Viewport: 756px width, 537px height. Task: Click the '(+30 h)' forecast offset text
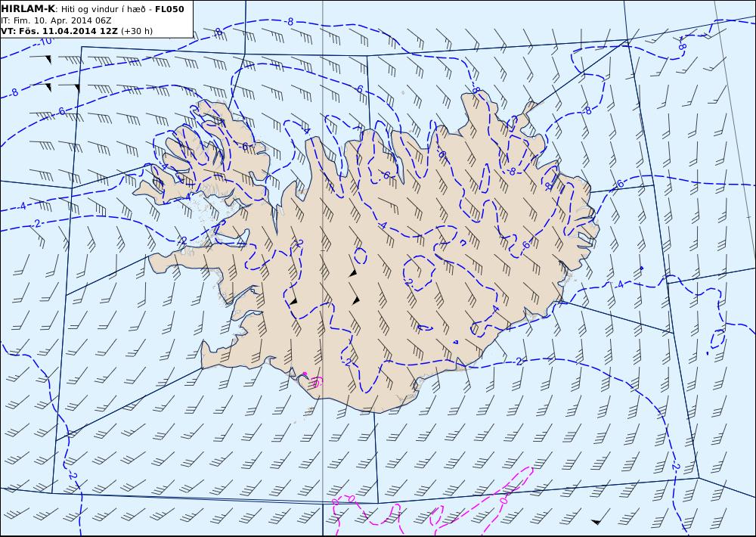136,31
